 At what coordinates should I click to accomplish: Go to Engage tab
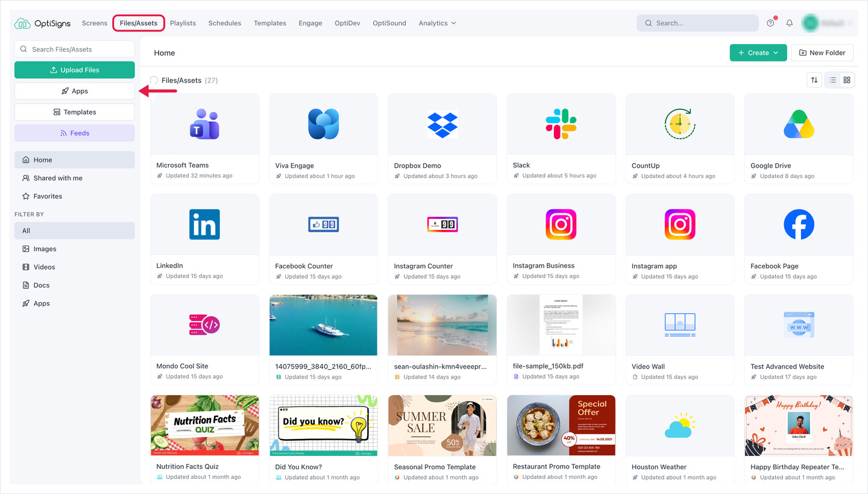[x=310, y=23]
